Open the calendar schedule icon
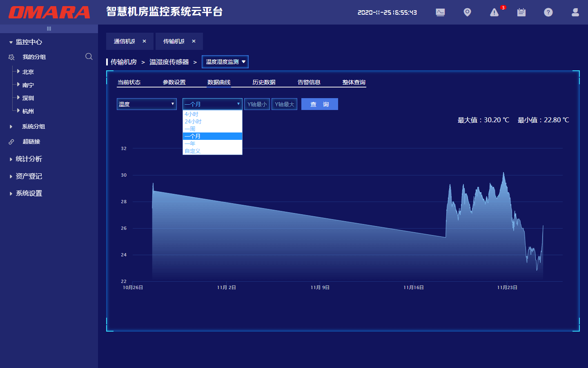Screen dimensions: 588x368 click(x=521, y=12)
